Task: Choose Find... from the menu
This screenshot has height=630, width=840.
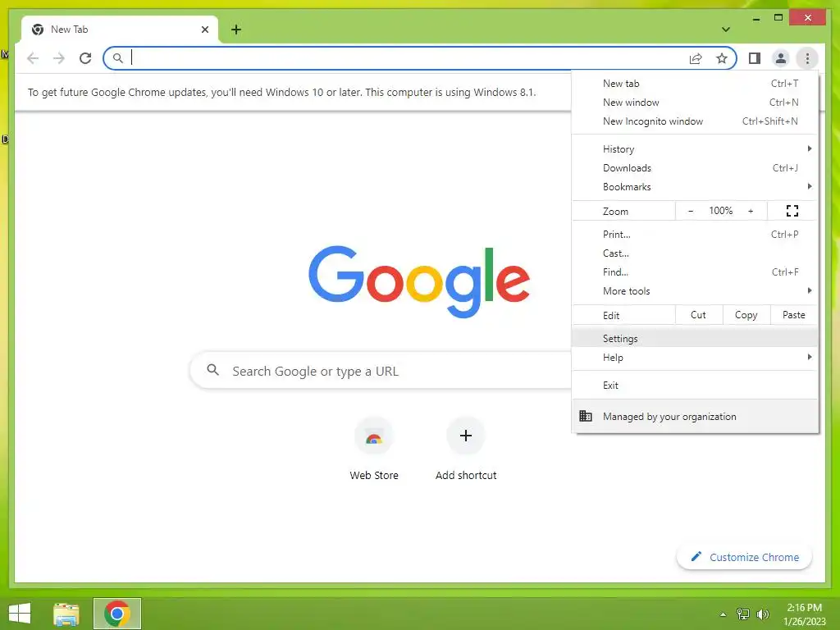Action: (696, 272)
